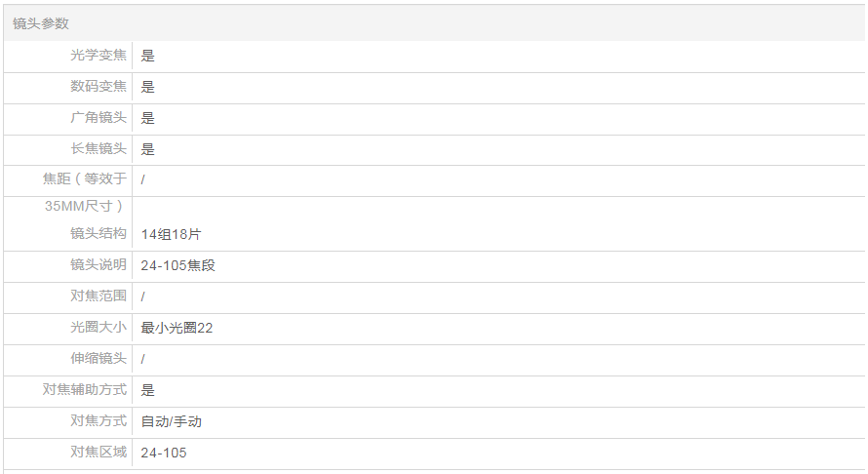Viewport: 868px width, 474px height.
Task: Click the 镜头结构 label
Action: point(99,234)
